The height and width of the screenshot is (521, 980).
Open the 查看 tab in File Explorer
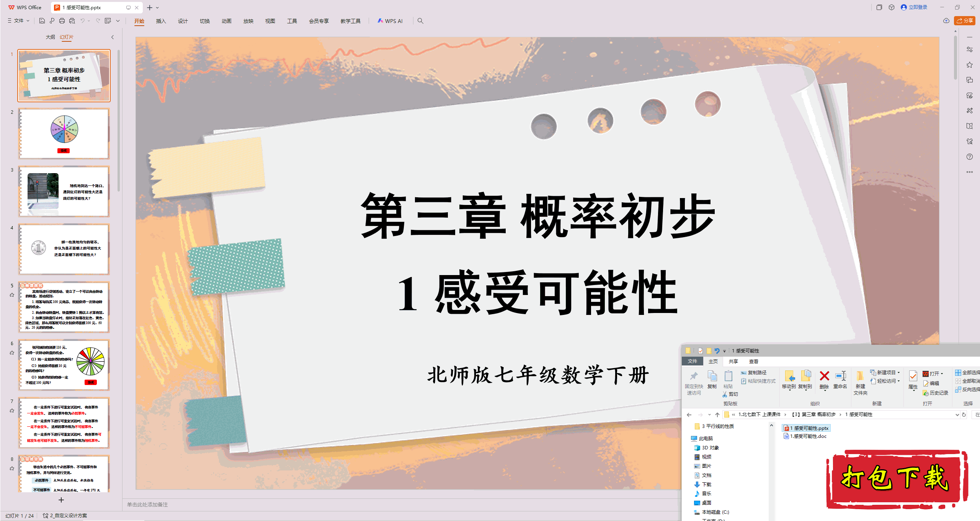(x=753, y=361)
